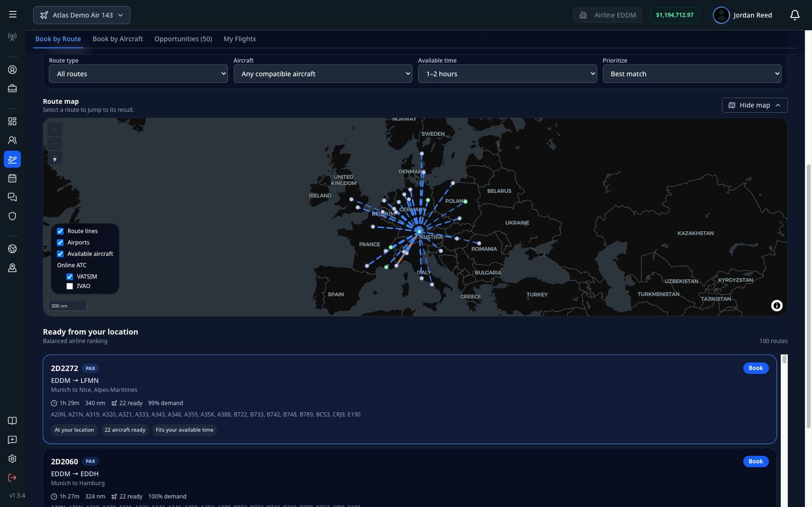Open the dashboard grid sidebar icon
Screen dimensions: 812x507
[x=12, y=121]
